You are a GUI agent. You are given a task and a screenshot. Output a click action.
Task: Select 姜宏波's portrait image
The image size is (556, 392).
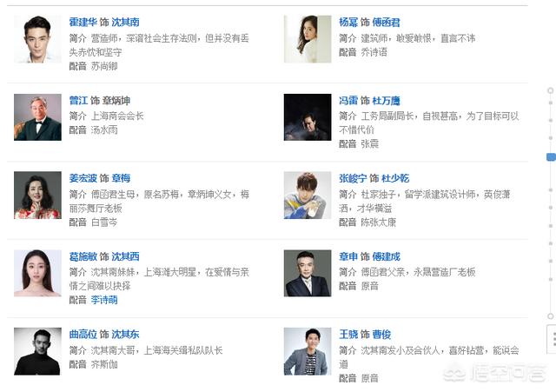click(37, 195)
